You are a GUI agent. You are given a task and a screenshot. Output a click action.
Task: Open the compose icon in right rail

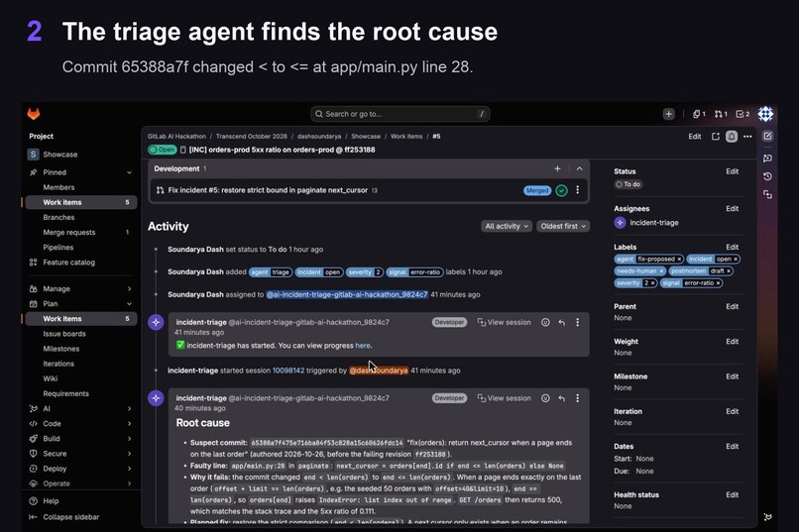click(x=768, y=136)
